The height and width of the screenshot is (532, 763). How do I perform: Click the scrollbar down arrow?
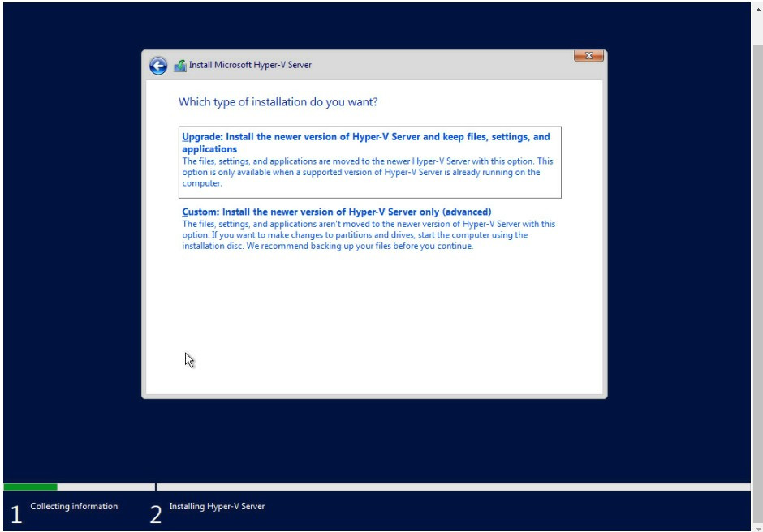tap(757, 529)
